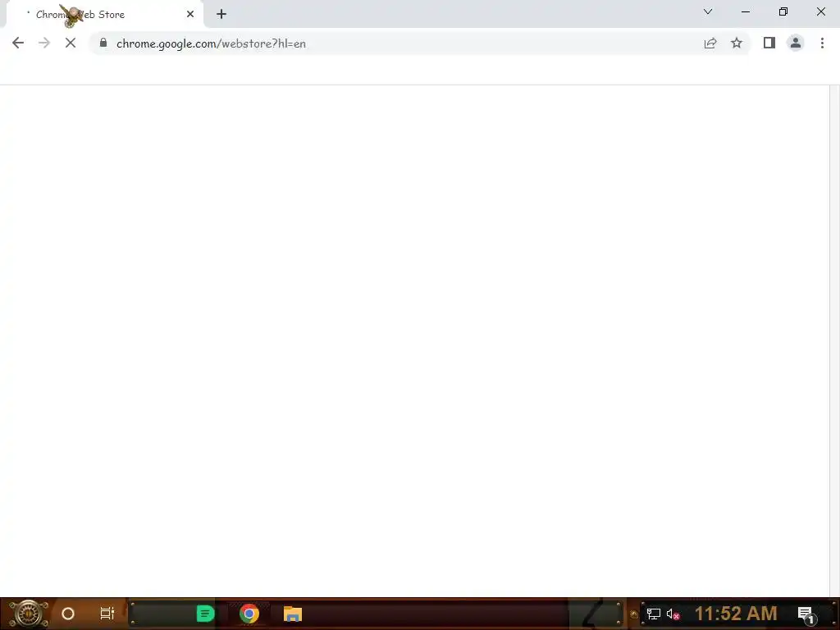
Task: View site information via lock icon
Action: click(103, 43)
